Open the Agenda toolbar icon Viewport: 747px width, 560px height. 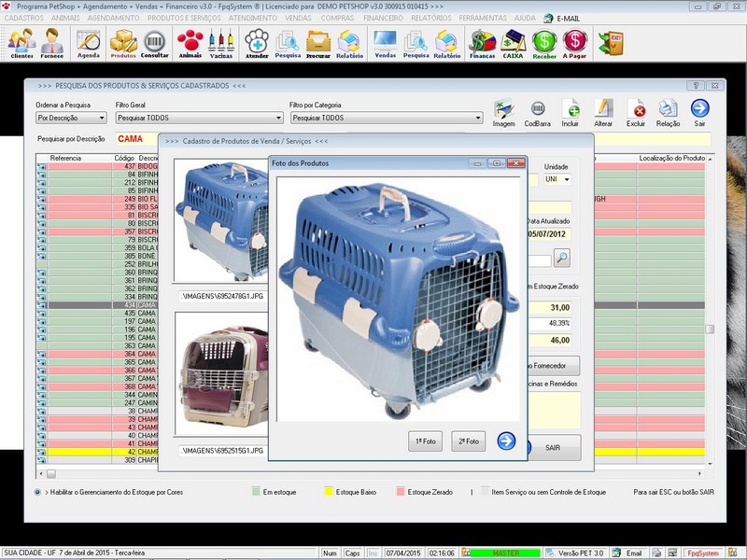89,44
